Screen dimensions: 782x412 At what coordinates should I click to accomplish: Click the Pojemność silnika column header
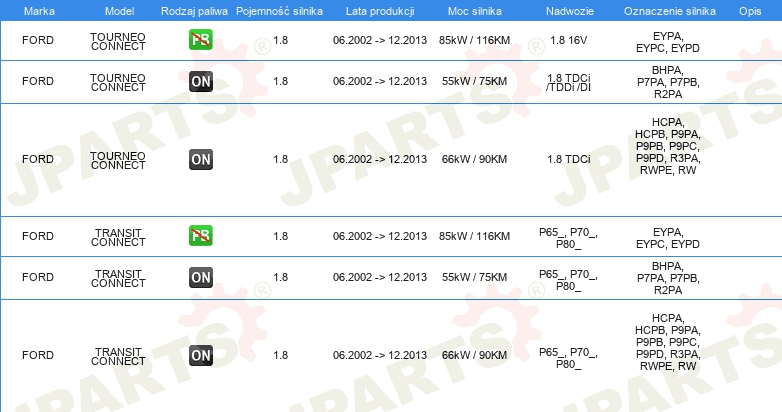point(279,11)
